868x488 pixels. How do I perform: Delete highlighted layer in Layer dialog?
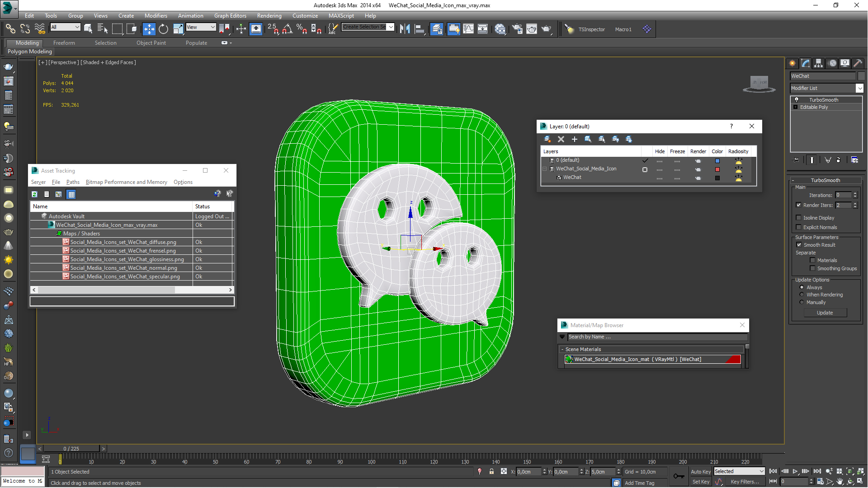point(561,139)
